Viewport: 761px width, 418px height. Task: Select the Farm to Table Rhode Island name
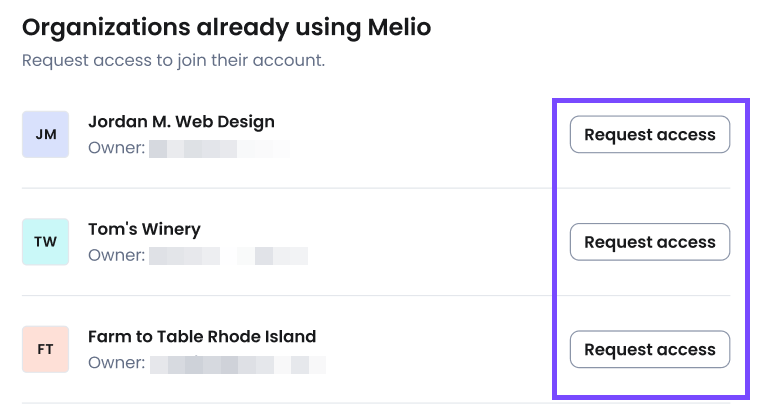(x=202, y=337)
